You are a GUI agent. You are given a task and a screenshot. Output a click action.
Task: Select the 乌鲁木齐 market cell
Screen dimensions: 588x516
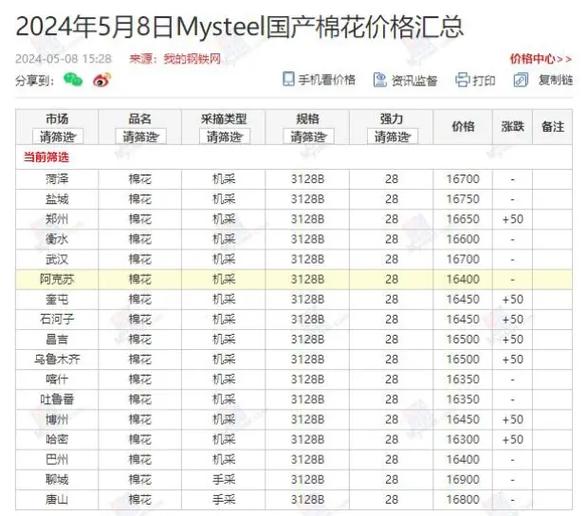click(57, 359)
